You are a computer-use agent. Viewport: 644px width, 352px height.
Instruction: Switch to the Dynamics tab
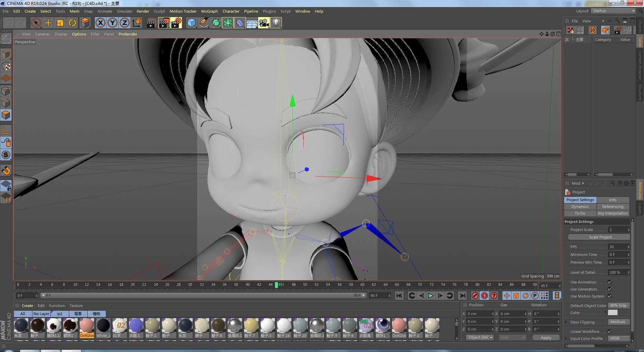[x=580, y=207]
